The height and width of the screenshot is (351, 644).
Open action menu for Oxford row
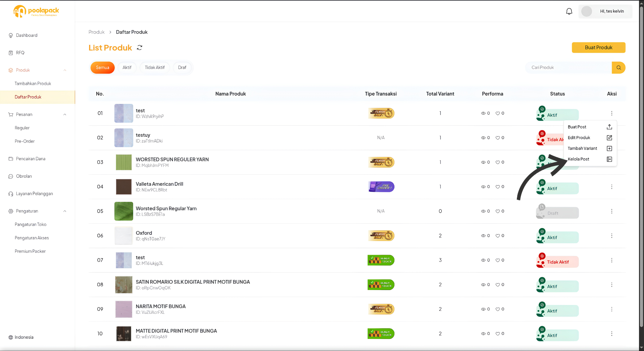(x=611, y=236)
